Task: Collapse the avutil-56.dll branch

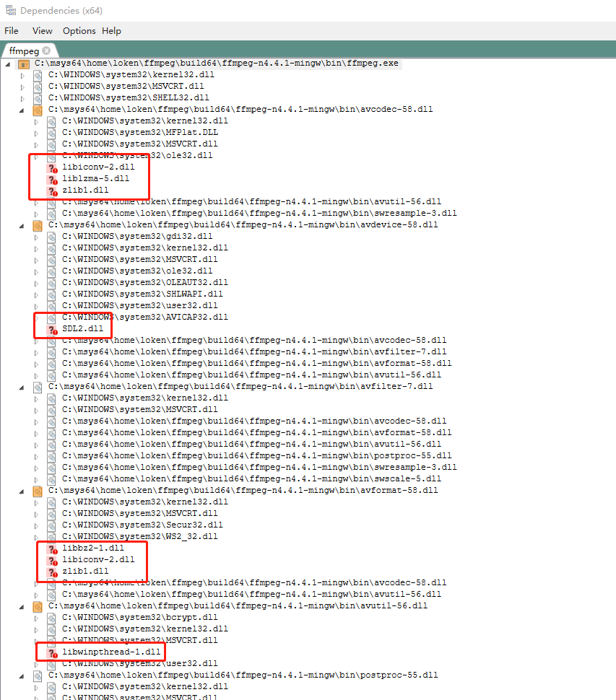Action: pyautogui.click(x=22, y=606)
